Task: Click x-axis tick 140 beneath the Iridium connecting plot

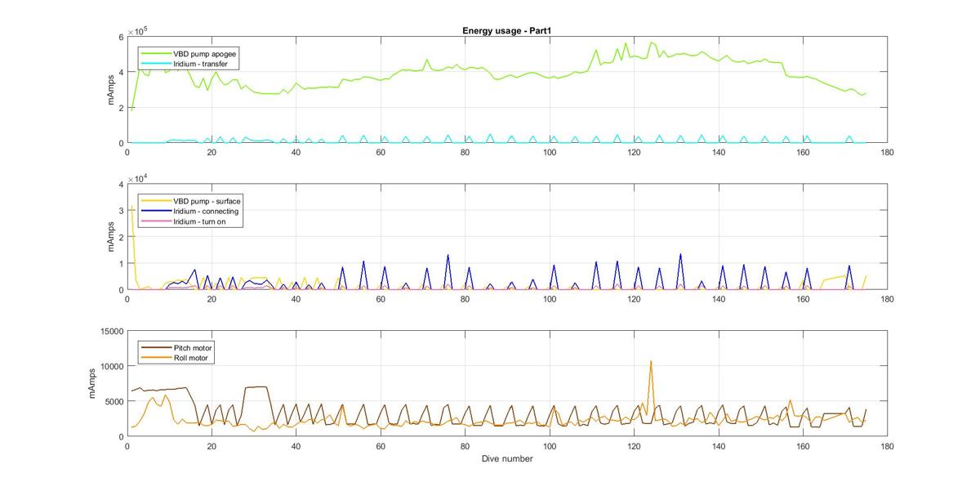Action: pos(719,300)
